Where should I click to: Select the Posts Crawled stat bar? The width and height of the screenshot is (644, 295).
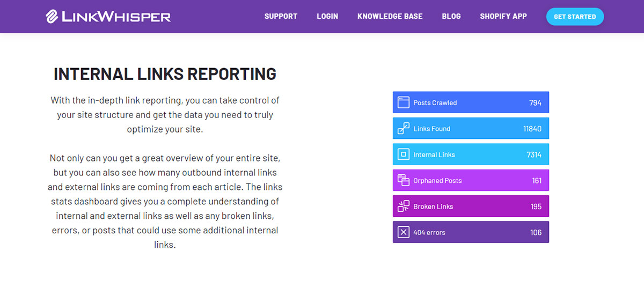tap(471, 102)
